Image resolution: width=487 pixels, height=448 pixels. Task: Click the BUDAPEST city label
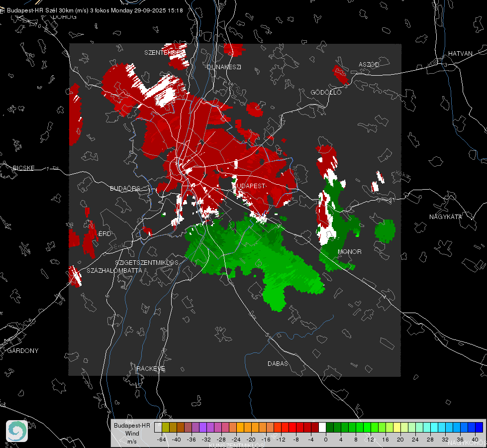point(250,186)
